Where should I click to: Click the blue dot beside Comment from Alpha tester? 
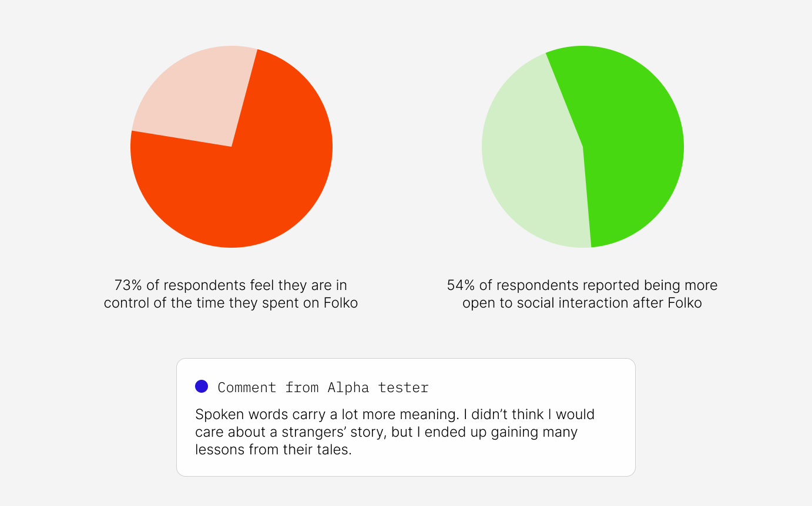(202, 386)
